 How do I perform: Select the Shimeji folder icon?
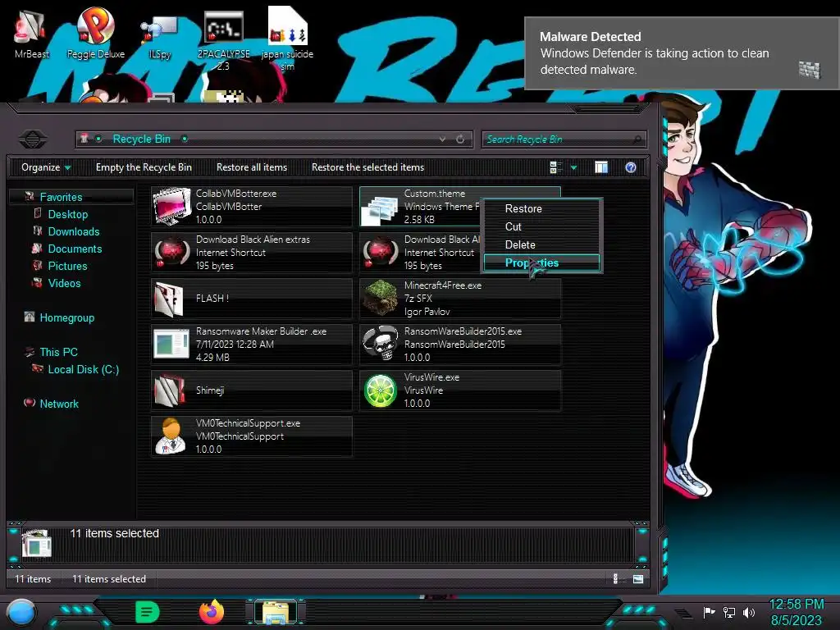(171, 390)
